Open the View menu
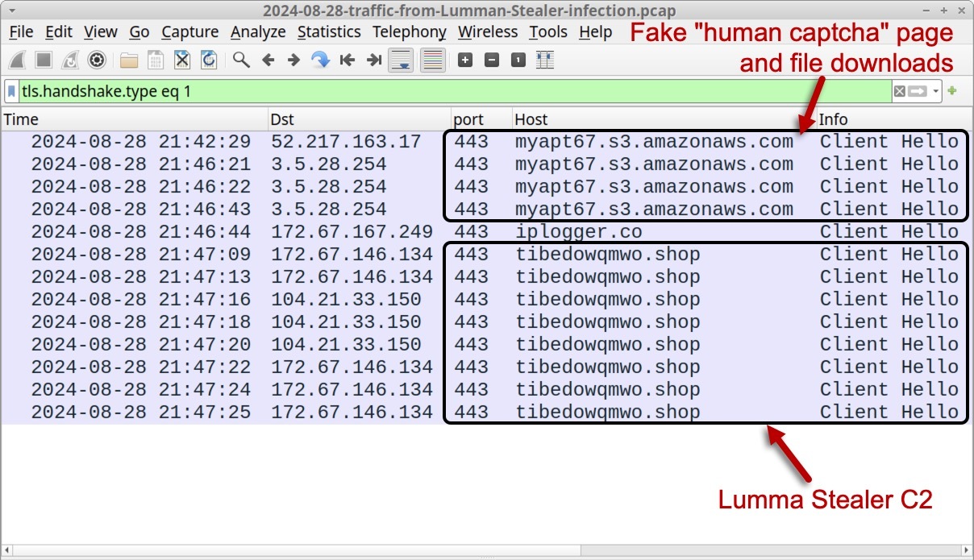The height and width of the screenshot is (560, 974). point(101,32)
